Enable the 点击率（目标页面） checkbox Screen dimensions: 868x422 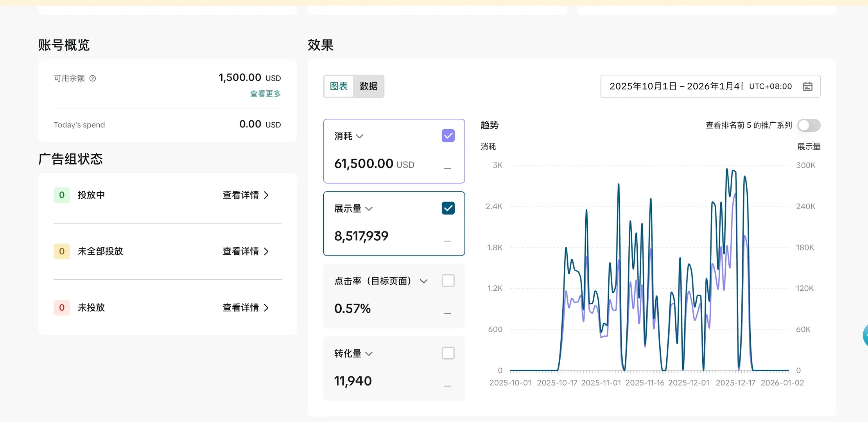point(448,281)
